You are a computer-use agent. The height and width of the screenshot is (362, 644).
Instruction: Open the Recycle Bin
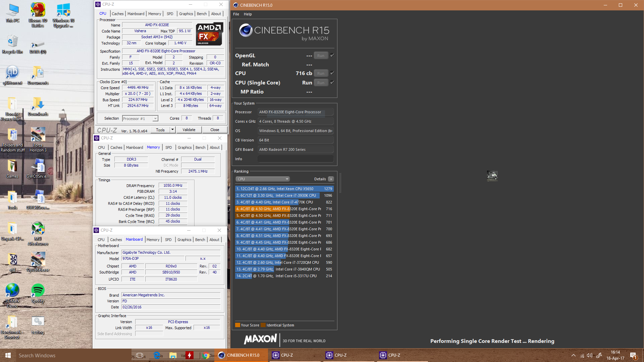[x=12, y=44]
